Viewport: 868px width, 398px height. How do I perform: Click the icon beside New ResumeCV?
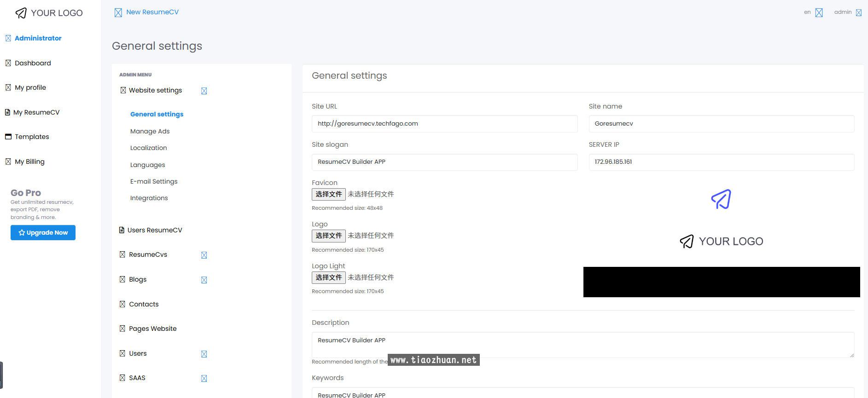(x=118, y=12)
